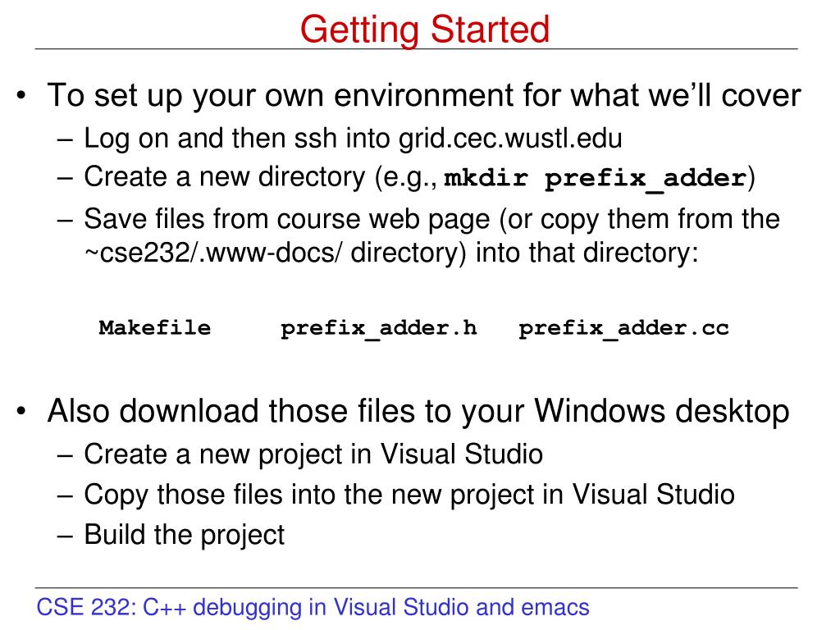Click the prefix_adder.h filename

click(x=379, y=328)
